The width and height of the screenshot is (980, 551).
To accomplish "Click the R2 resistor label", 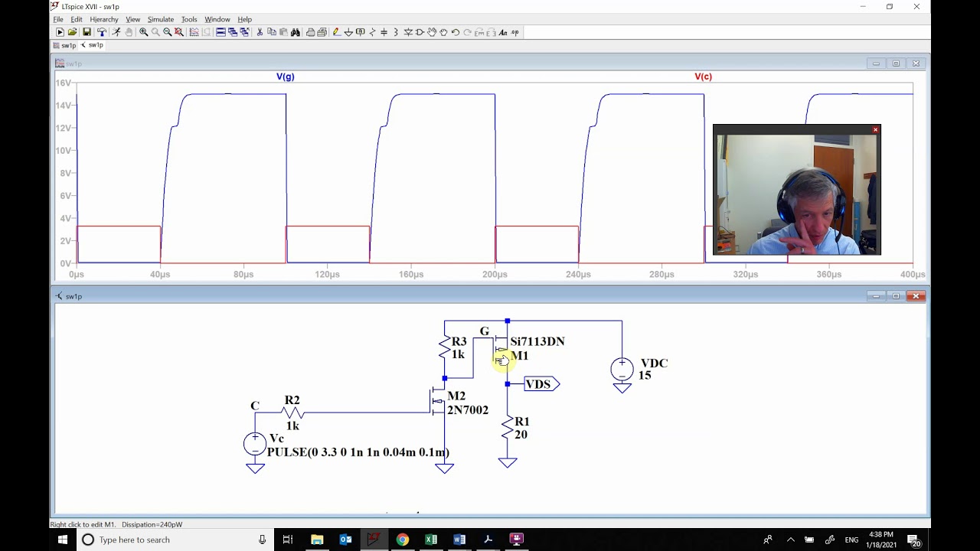I will (292, 400).
